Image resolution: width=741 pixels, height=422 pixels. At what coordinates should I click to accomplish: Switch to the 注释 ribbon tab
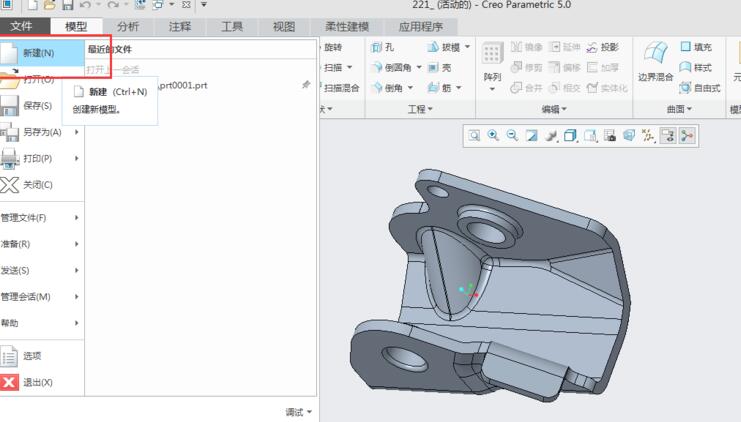pyautogui.click(x=180, y=26)
